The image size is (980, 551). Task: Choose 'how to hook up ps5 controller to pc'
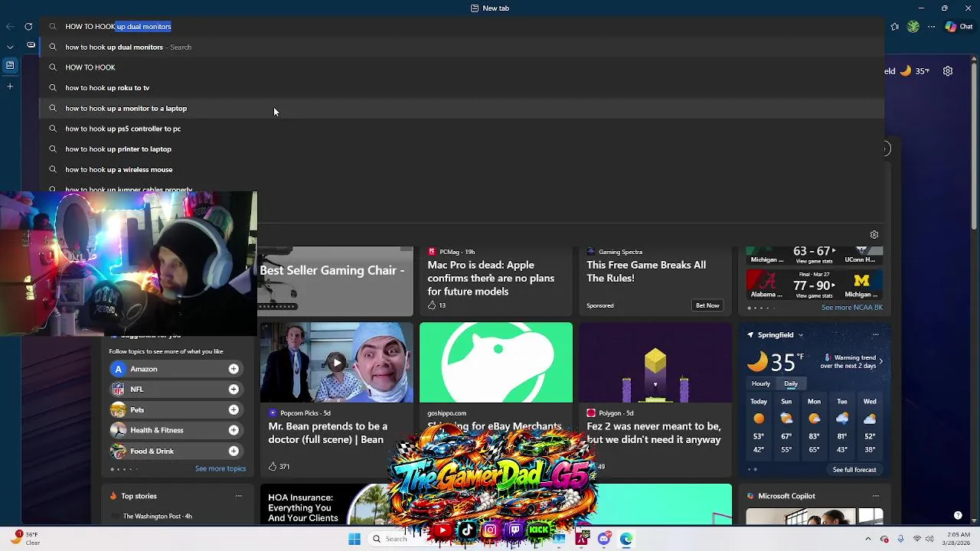pyautogui.click(x=462, y=129)
